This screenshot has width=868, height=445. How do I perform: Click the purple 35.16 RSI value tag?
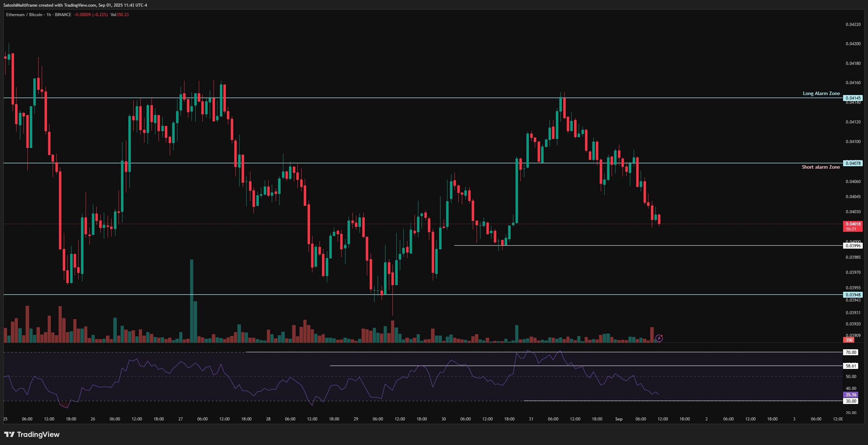(x=851, y=395)
